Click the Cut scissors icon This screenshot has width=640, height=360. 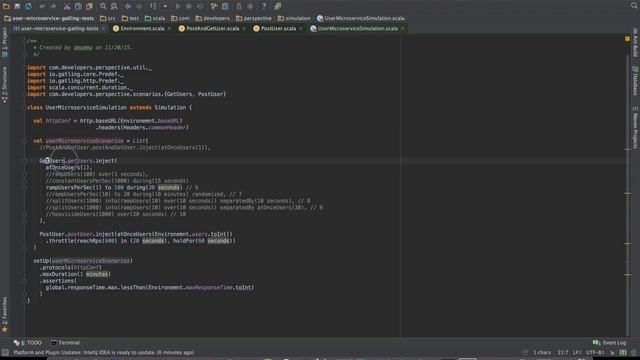(x=67, y=6)
